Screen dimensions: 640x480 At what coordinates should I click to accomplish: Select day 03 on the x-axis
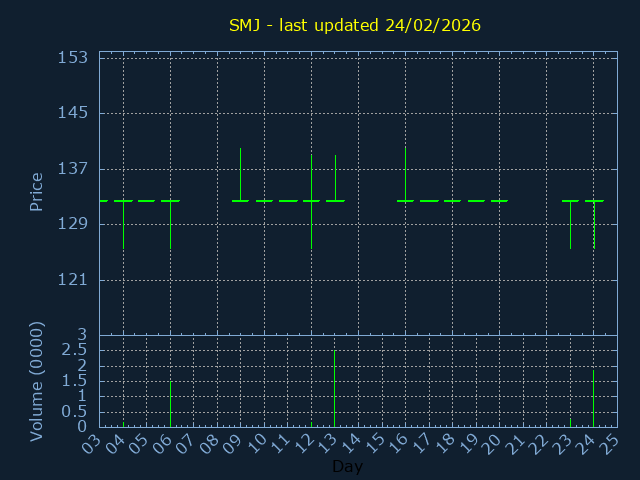92,442
